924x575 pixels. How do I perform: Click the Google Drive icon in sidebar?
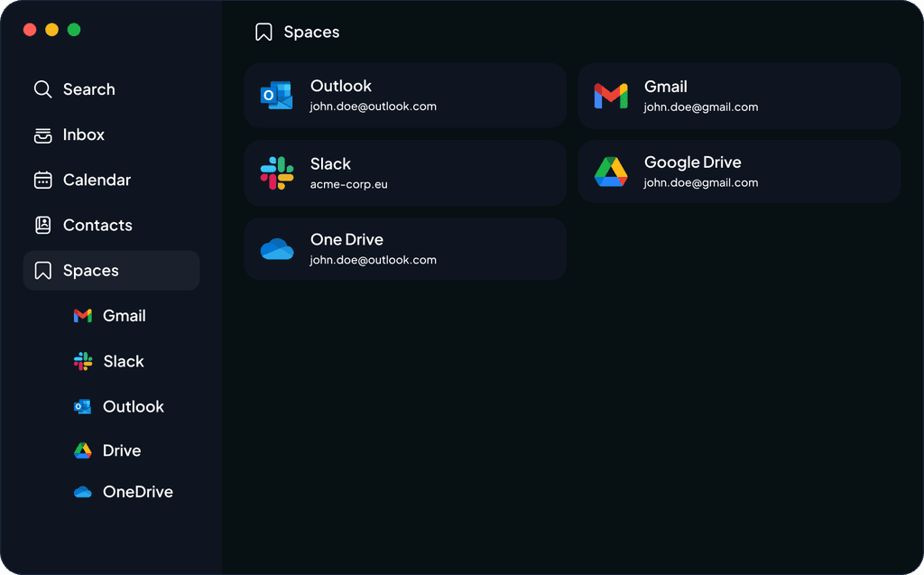click(x=82, y=450)
